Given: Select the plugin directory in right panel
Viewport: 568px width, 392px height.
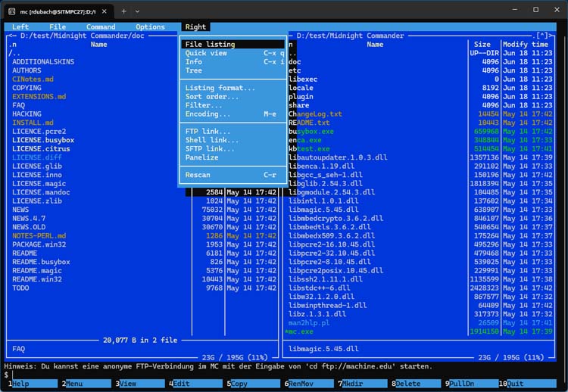Looking at the screenshot, I should pos(301,96).
